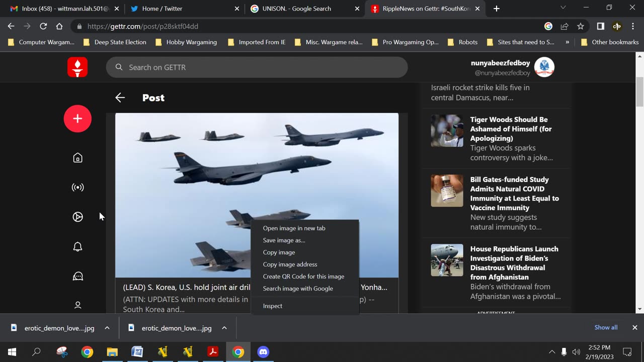Open the profile person icon in sidebar
Viewport: 644px width, 362px height.
(77, 305)
